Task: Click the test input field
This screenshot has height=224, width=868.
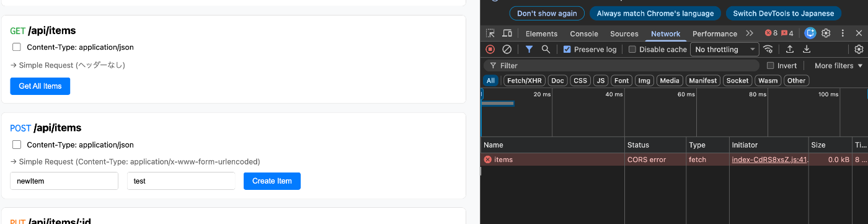Action: [181, 181]
